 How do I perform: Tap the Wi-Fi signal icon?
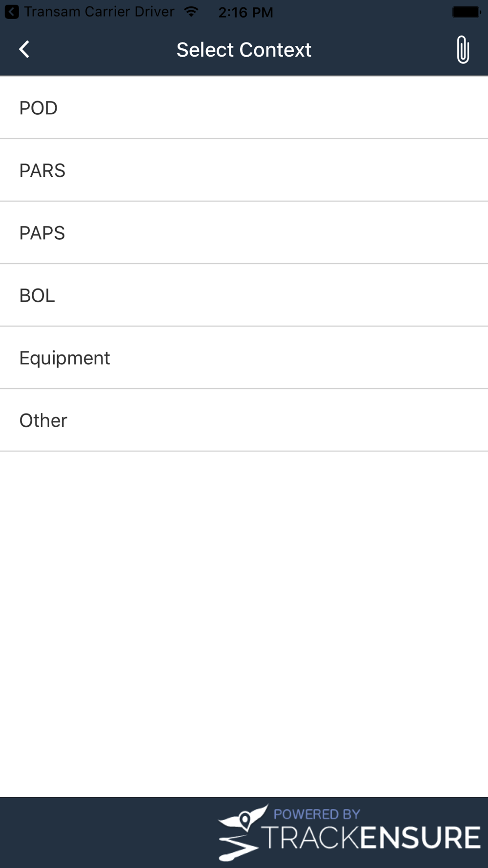[x=191, y=12]
